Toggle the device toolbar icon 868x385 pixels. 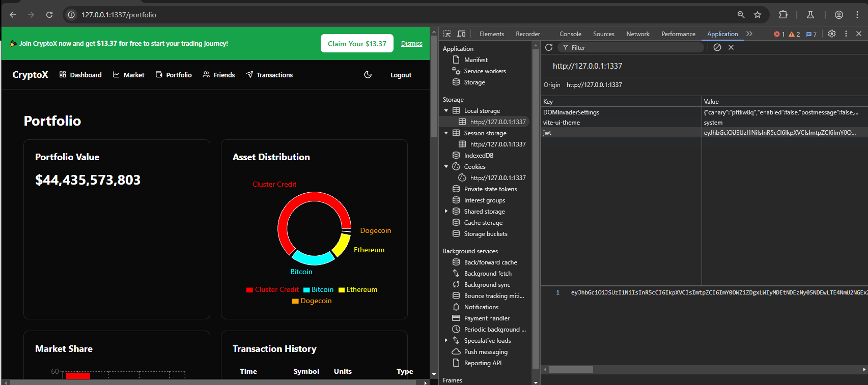coord(461,34)
